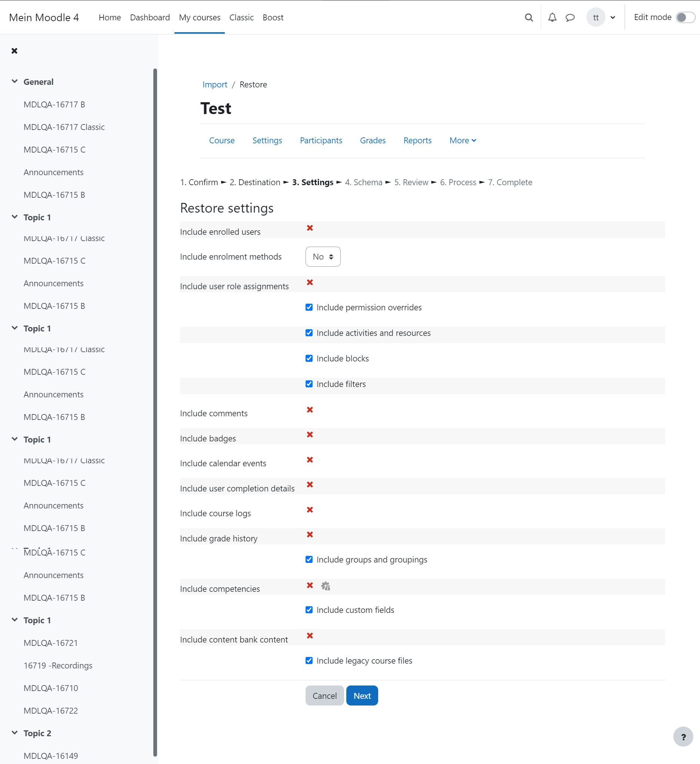Collapse the Topic 2 section chevron
The width and height of the screenshot is (700, 764).
tap(15, 733)
